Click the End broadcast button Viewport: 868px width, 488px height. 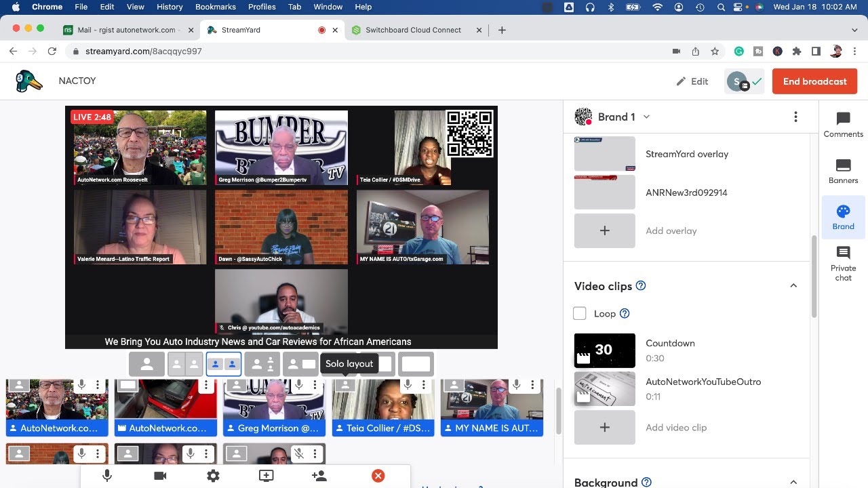tap(814, 81)
